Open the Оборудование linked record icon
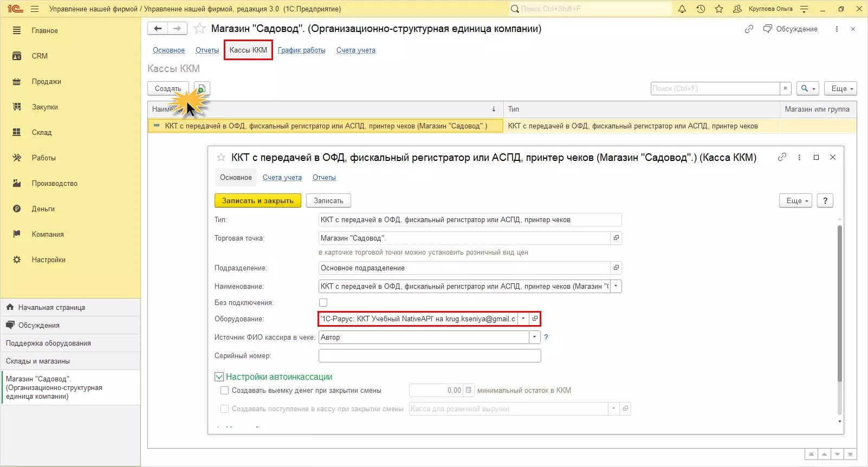The height and width of the screenshot is (467, 868). coord(535,319)
